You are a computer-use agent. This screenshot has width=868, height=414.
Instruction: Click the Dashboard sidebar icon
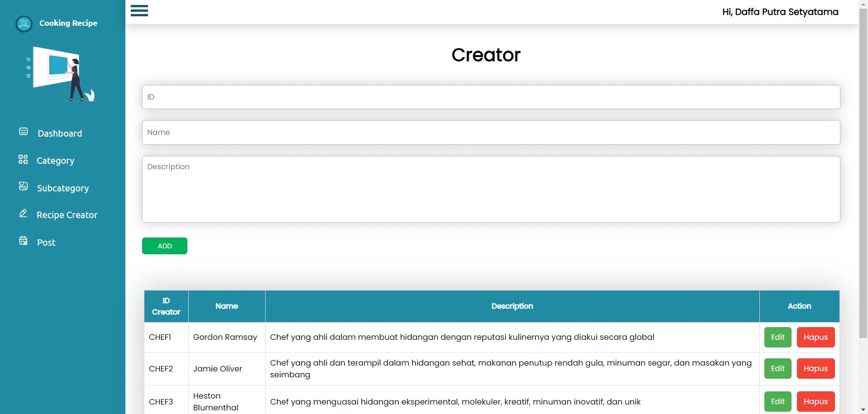23,132
